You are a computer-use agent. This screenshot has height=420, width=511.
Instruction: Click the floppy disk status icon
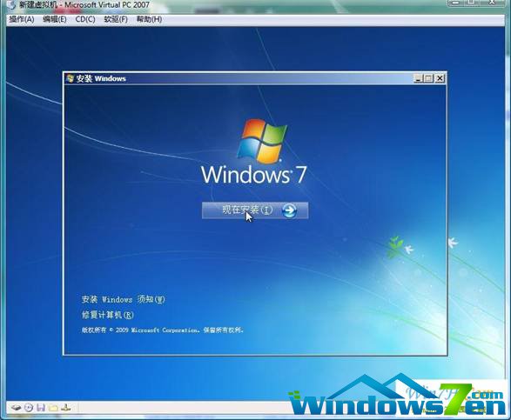tap(41, 407)
